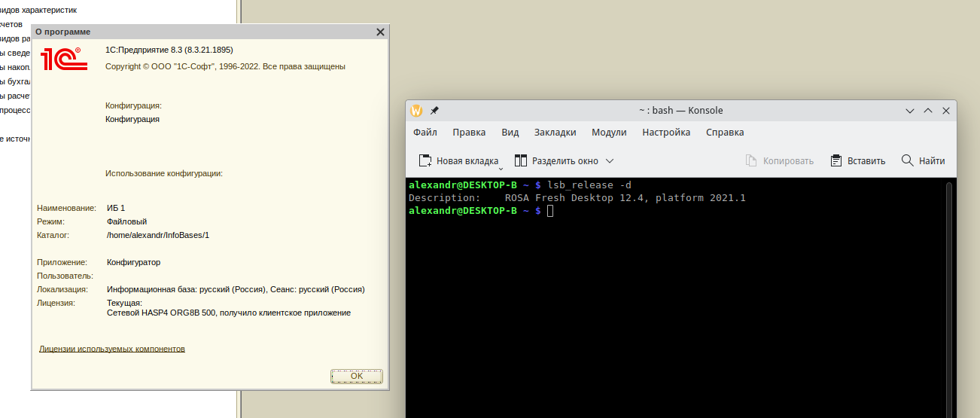This screenshot has height=418, width=980.
Task: Click the О программе dialog title
Action: (63, 32)
